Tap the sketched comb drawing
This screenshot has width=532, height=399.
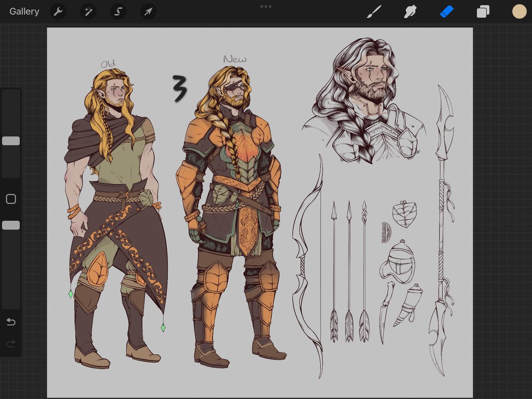pos(387,233)
